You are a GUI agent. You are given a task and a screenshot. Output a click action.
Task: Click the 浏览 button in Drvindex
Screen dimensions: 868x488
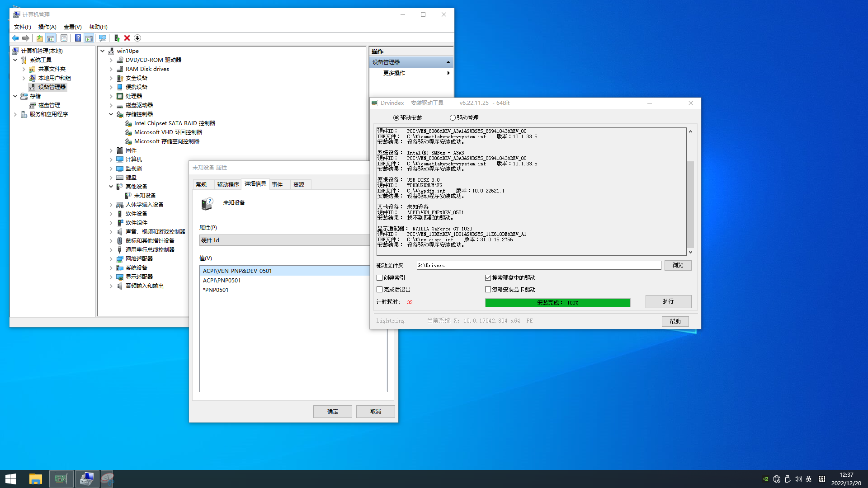[678, 266]
